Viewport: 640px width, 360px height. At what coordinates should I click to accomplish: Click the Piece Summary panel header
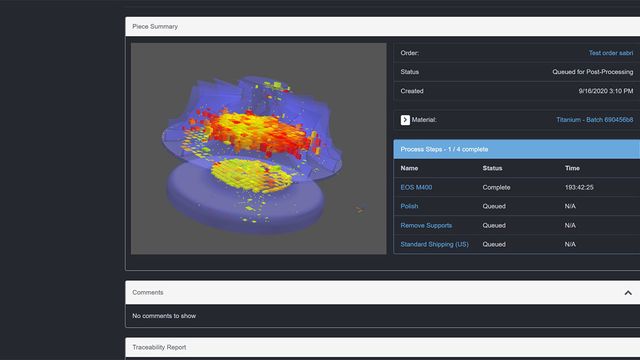382,27
